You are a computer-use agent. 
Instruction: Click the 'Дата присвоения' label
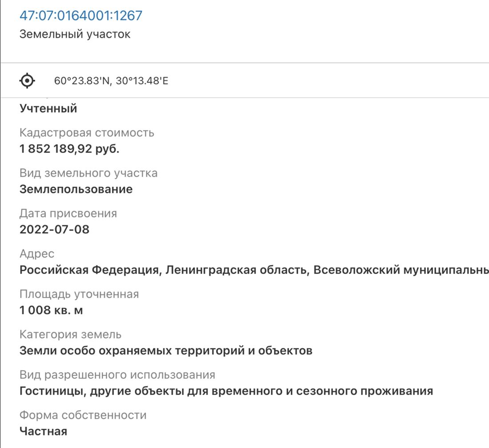(68, 214)
